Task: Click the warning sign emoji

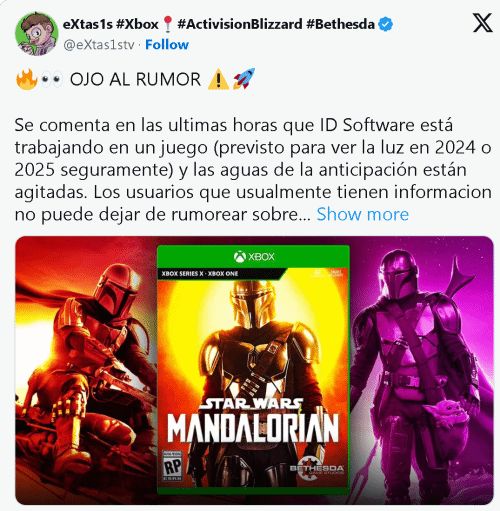Action: pyautogui.click(x=218, y=80)
